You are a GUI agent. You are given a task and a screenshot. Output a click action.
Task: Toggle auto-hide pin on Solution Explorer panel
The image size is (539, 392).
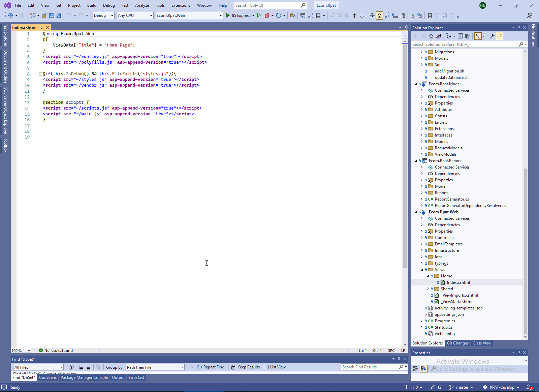[519, 28]
